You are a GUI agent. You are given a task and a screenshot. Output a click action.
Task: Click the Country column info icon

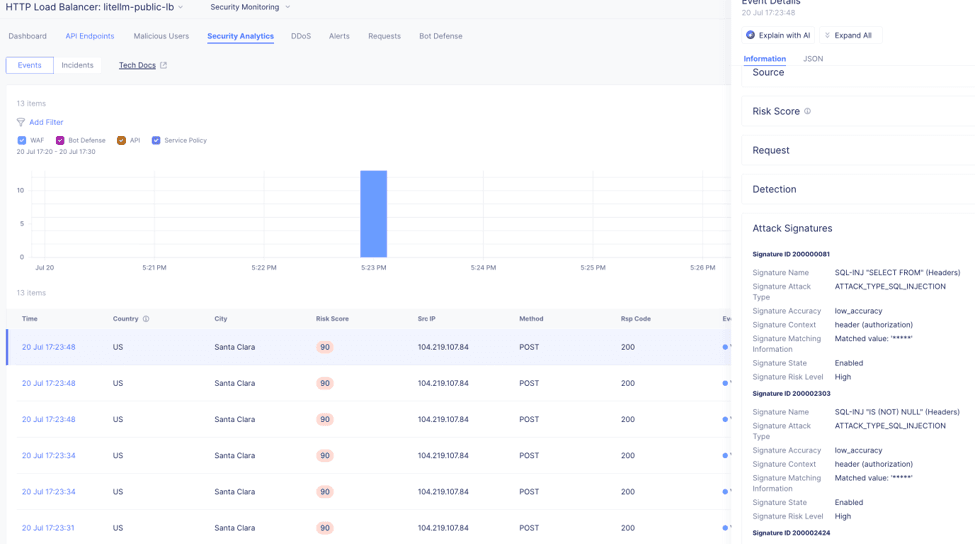pos(146,319)
